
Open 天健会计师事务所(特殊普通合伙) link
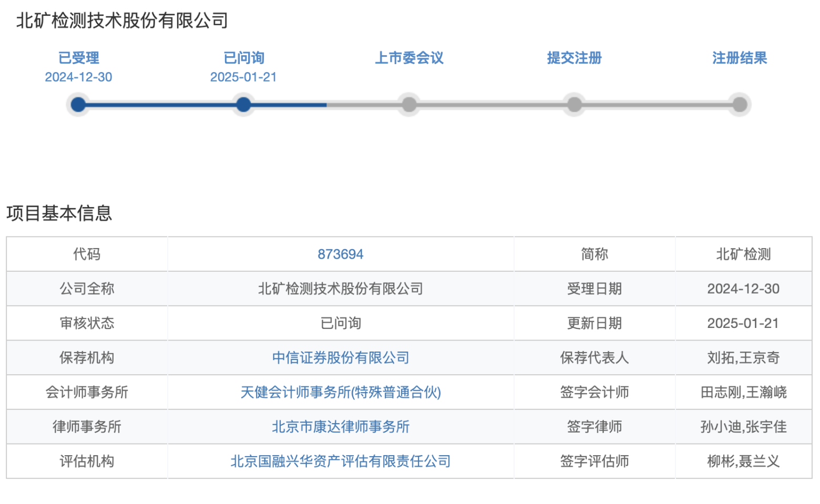(x=341, y=392)
